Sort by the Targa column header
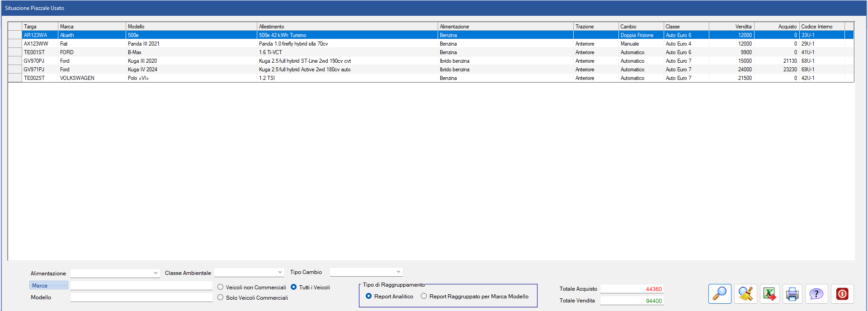Viewport: 868px width, 311px height. 40,27
